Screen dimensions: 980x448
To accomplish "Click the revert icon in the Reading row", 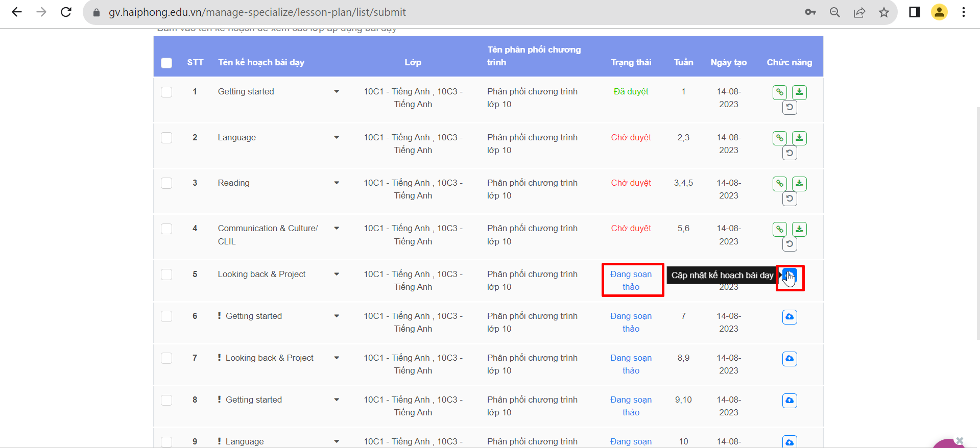I will click(x=790, y=198).
